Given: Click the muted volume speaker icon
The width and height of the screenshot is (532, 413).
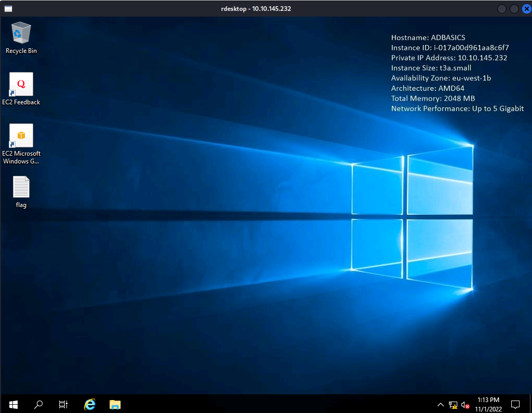Looking at the screenshot, I should click(465, 405).
